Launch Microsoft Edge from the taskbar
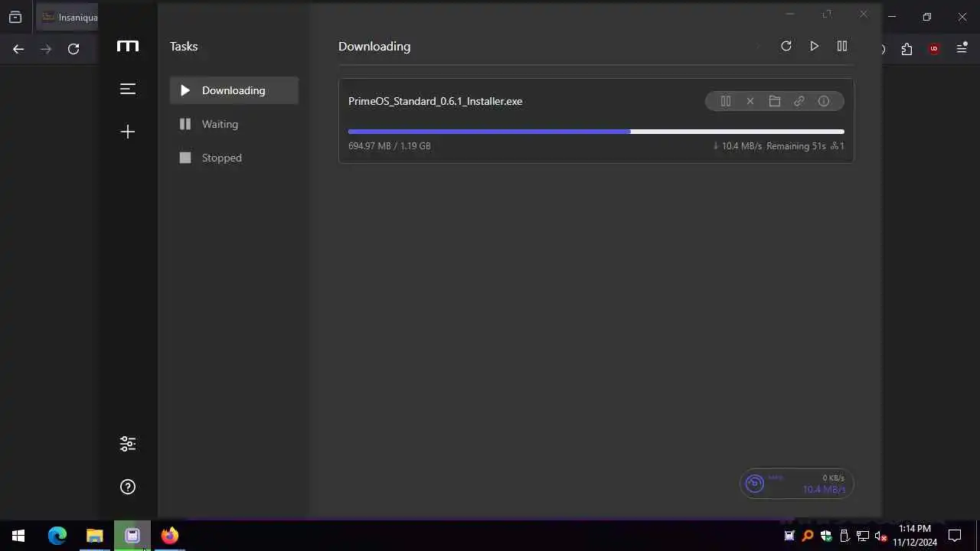 [57, 536]
